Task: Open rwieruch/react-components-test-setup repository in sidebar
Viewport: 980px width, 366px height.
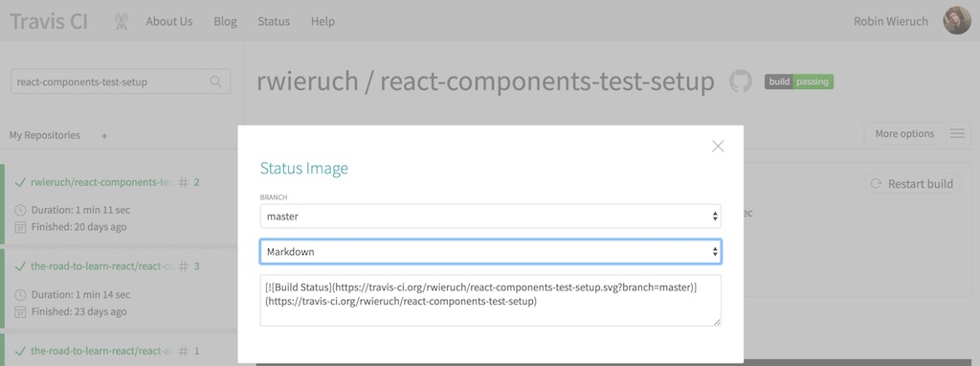Action: [x=101, y=182]
